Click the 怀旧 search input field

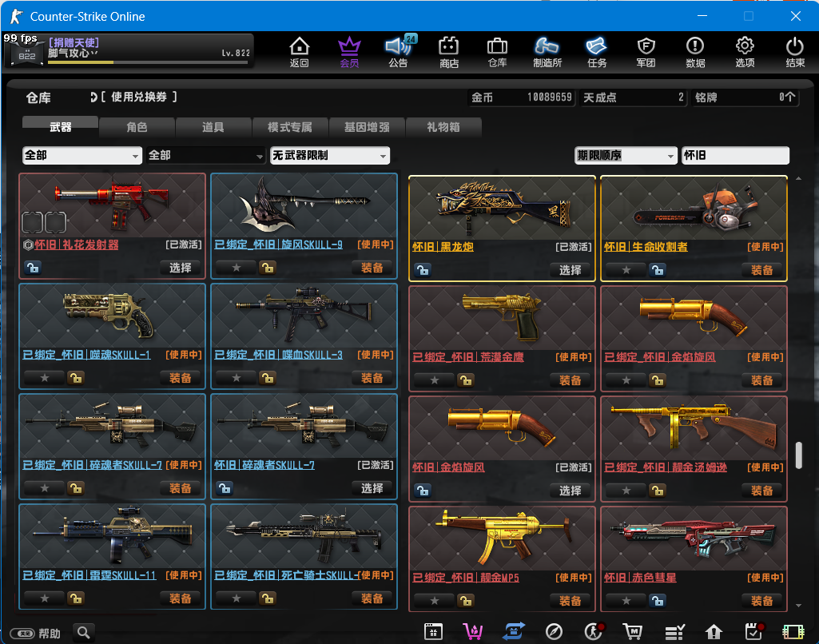[x=735, y=155]
